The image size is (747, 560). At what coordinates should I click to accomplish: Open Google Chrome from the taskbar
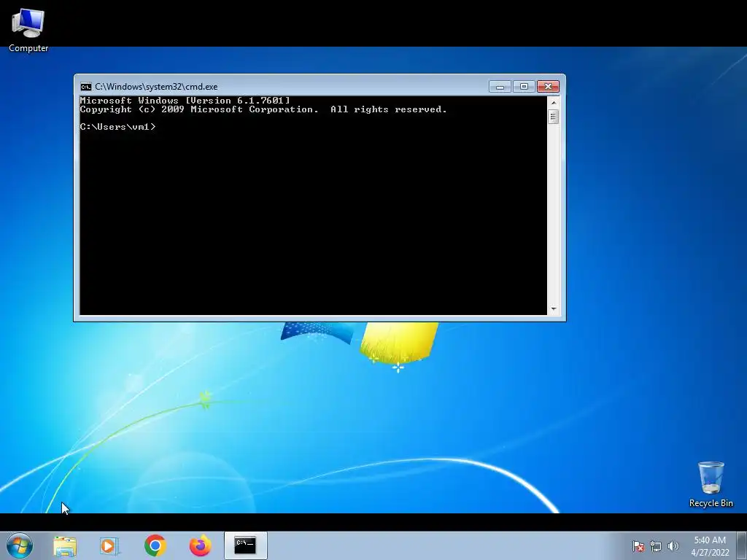155,545
